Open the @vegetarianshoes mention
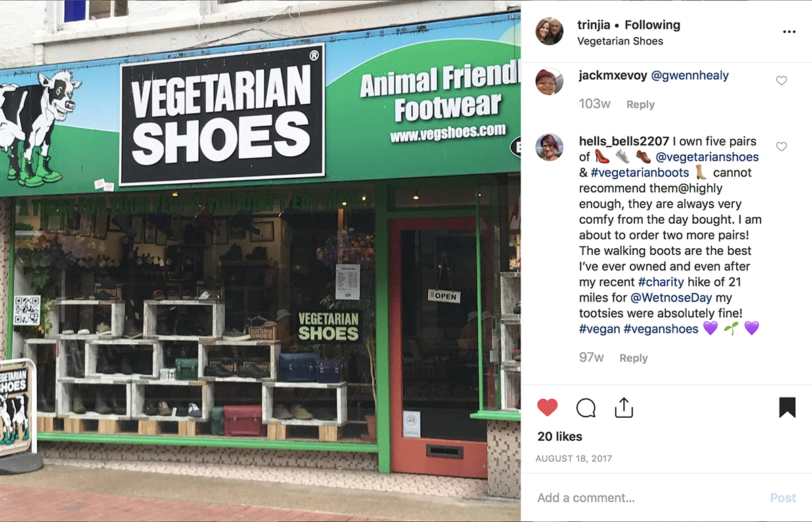The image size is (812, 522). tap(707, 157)
